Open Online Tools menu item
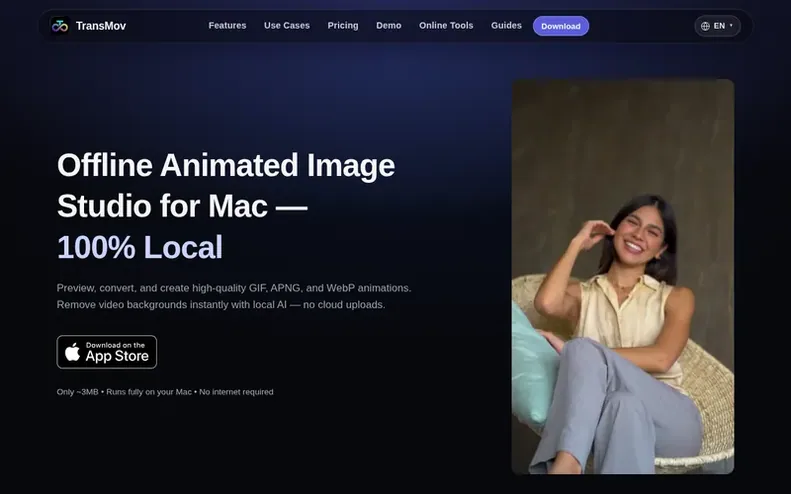791x494 pixels. (x=446, y=25)
